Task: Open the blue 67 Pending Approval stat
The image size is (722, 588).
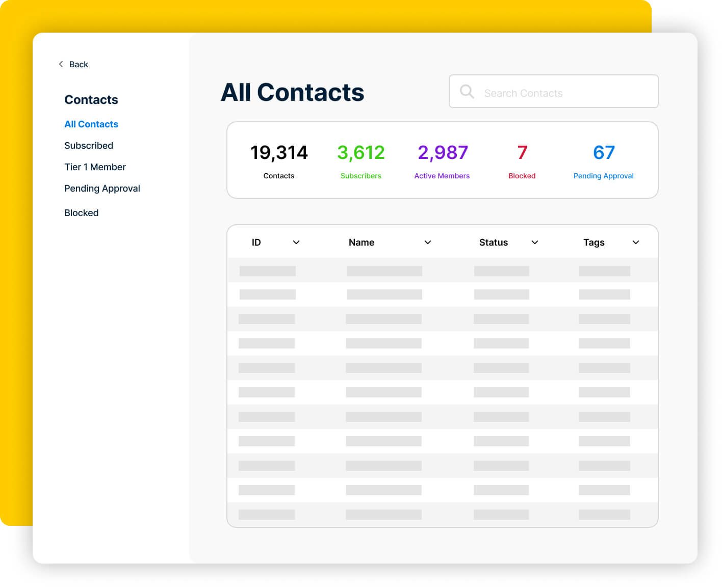Action: [604, 160]
